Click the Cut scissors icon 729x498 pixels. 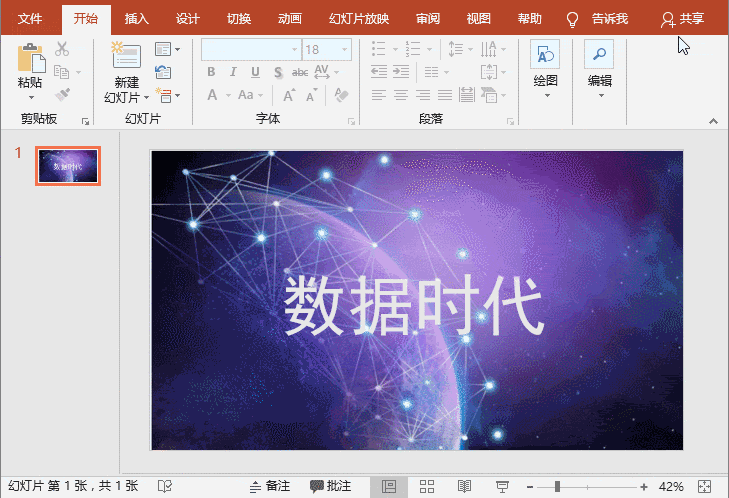coord(62,48)
